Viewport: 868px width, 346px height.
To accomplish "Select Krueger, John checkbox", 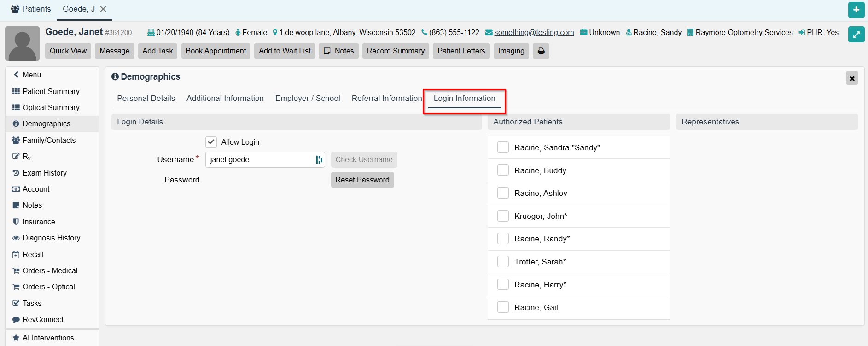I will tap(503, 216).
